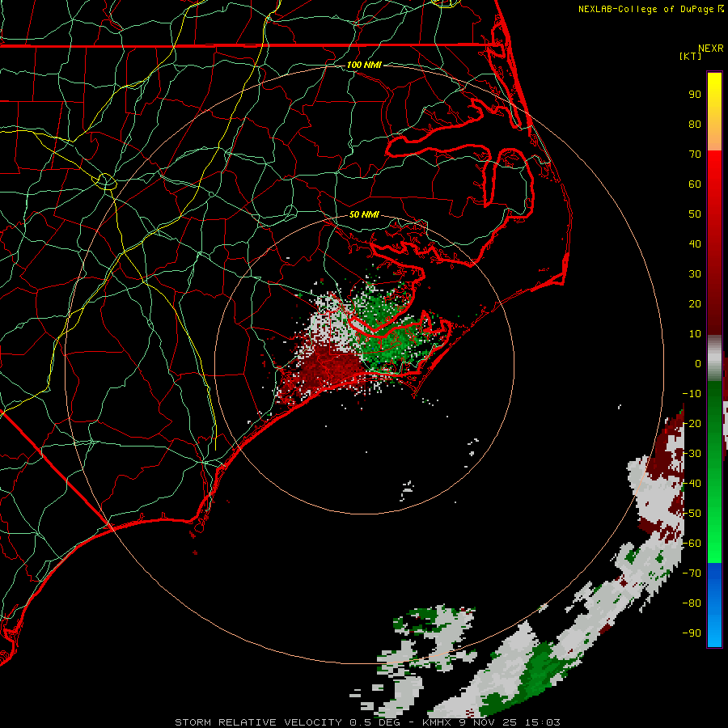728x728 pixels.
Task: Click the -50 knot scale label
Action: pos(692,514)
